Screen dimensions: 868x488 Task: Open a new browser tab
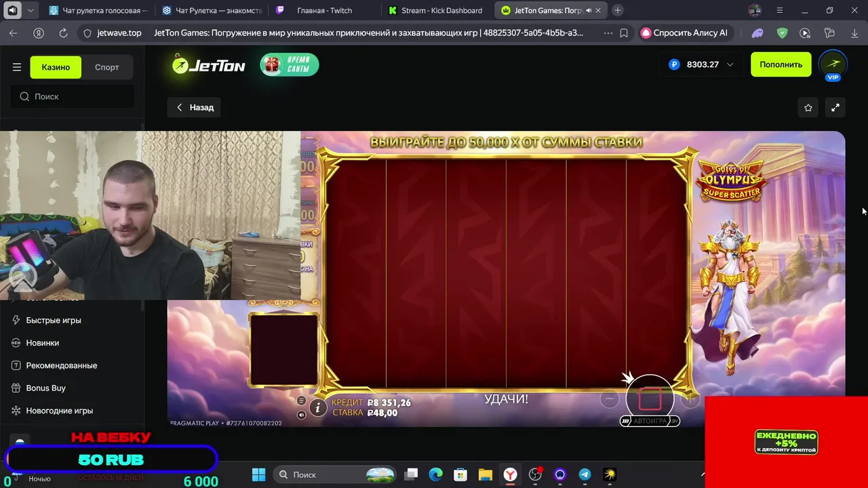point(618,10)
